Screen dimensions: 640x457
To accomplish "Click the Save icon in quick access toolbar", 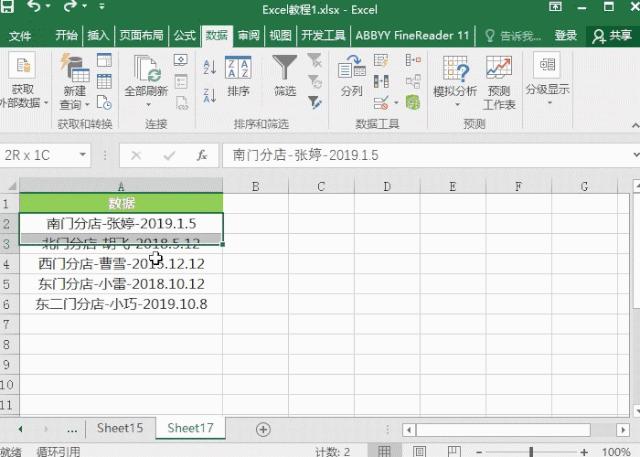I will 6,6.
